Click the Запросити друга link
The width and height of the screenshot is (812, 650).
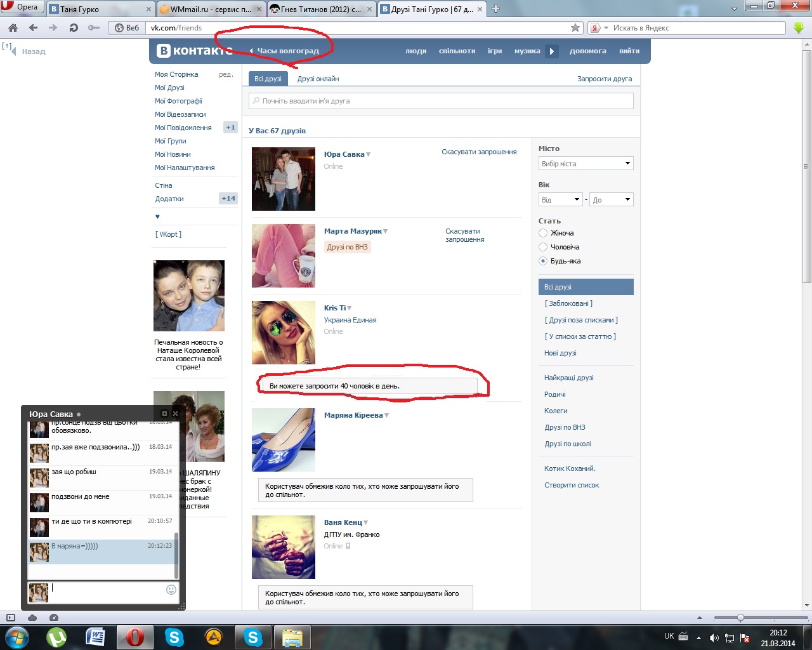pos(605,79)
